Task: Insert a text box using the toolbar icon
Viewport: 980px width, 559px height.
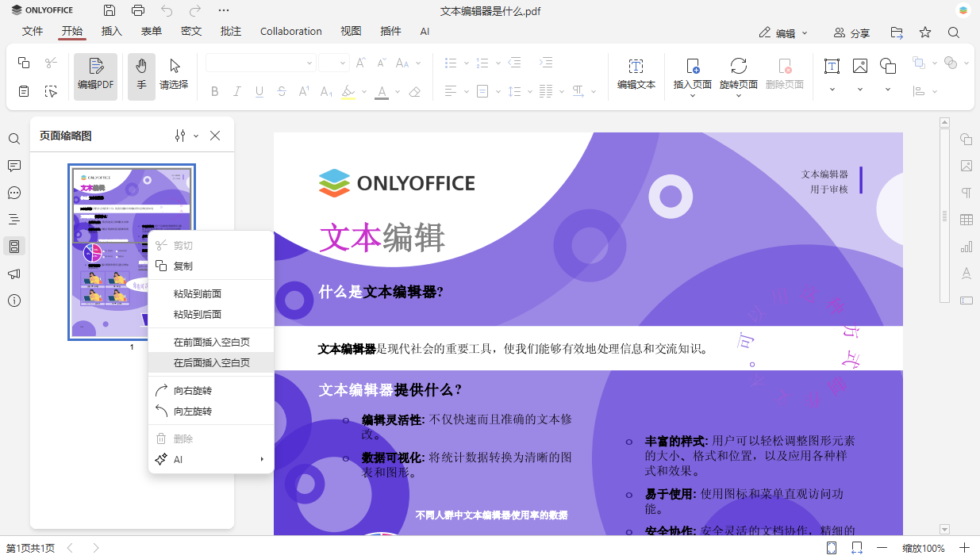Action: (831, 67)
